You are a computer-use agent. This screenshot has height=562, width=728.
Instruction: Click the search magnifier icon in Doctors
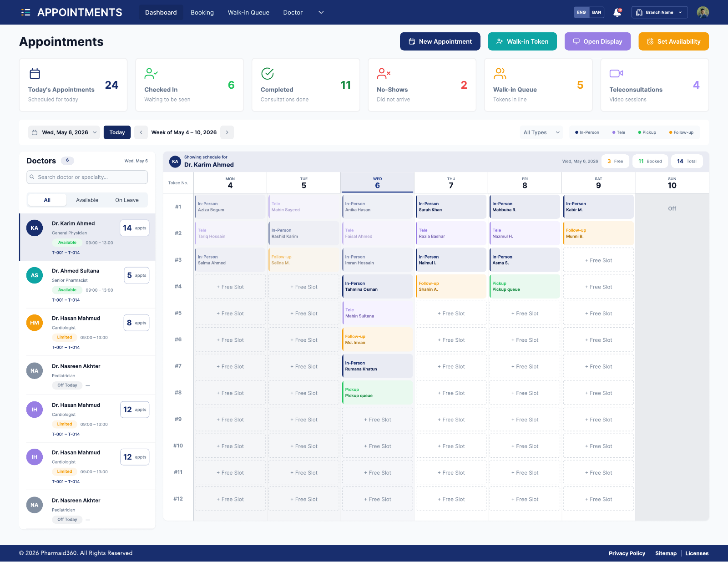pos(32,177)
